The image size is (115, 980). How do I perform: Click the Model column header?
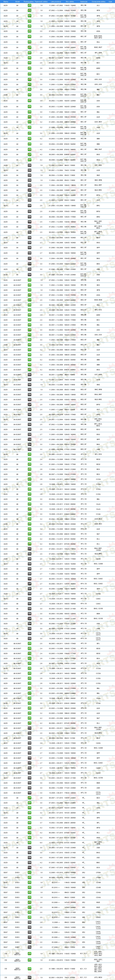(x=17, y=1)
